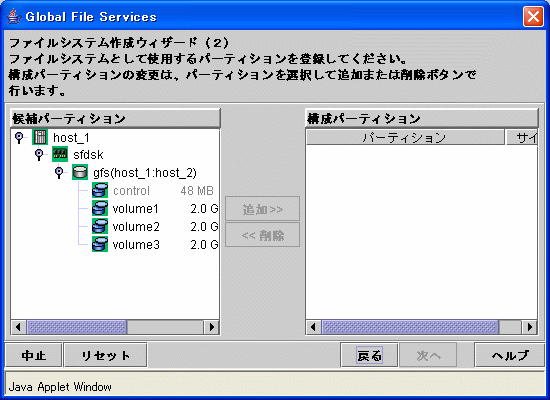Click the 48 MB size value
Viewport: 550px width, 400px height.
click(197, 191)
